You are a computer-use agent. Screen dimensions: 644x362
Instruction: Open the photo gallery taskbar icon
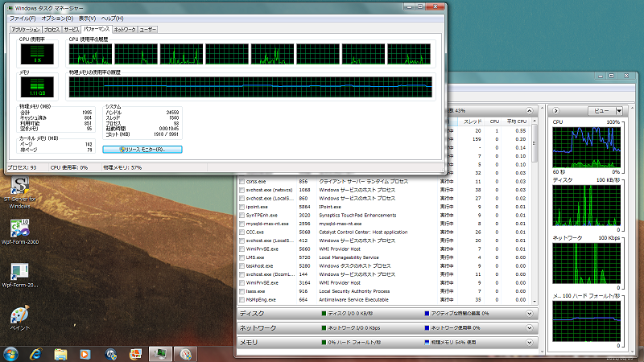coord(135,354)
